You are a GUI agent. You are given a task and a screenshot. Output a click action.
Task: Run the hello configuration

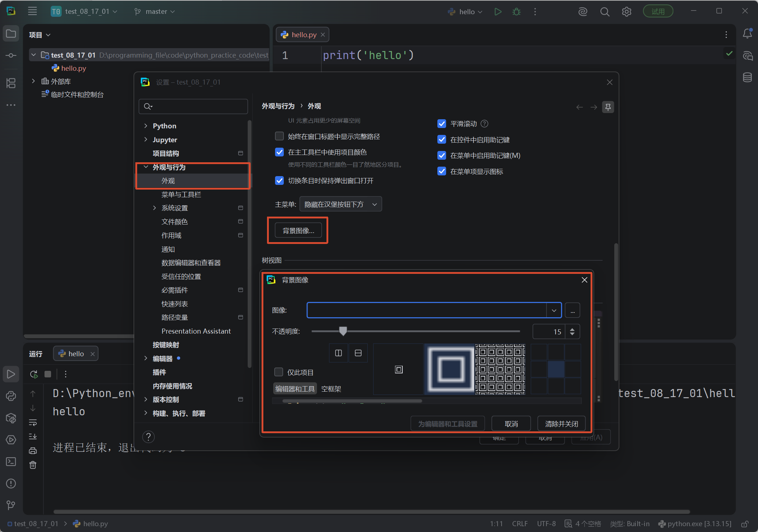coord(498,12)
